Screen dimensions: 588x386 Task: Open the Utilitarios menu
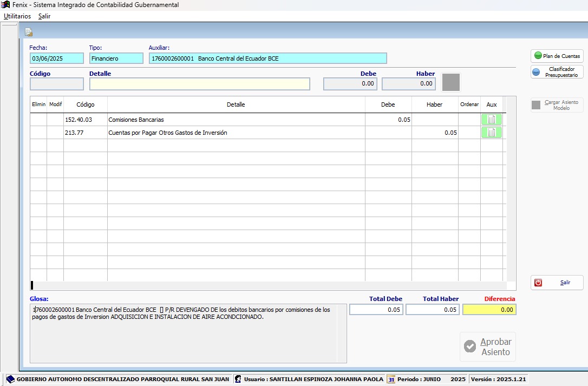[17, 16]
